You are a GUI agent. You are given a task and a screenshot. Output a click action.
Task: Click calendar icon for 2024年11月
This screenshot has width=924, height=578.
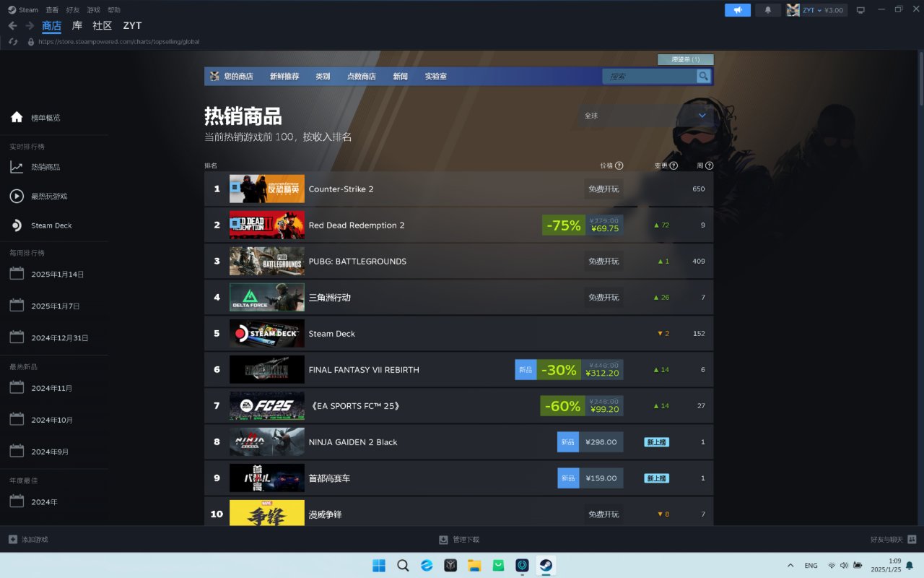[17, 388]
